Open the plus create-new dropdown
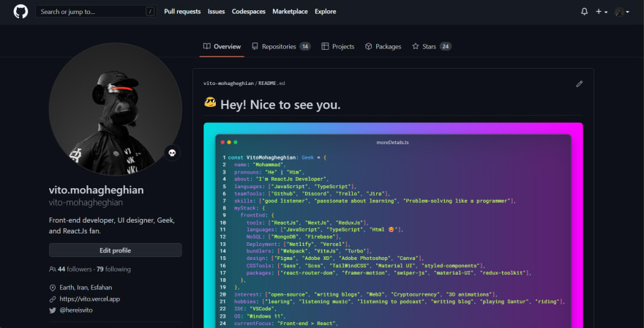 pos(602,12)
